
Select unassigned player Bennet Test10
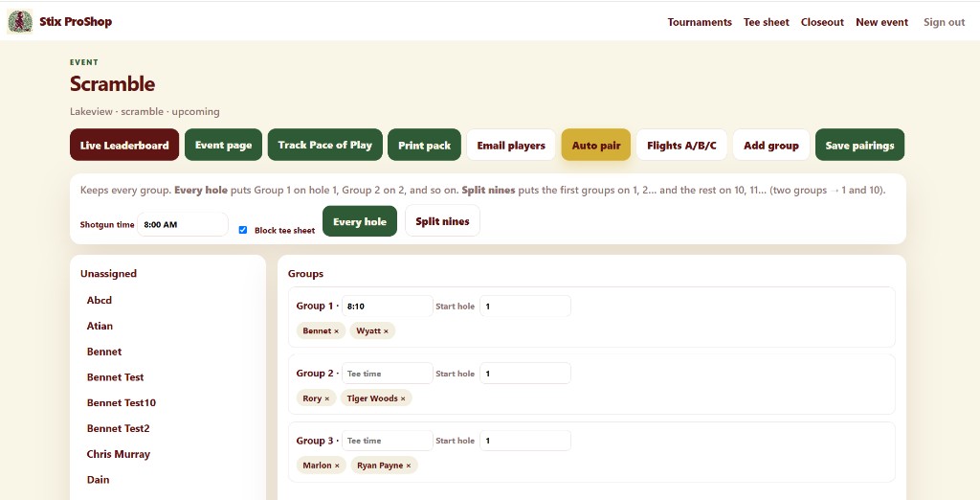pyautogui.click(x=122, y=403)
